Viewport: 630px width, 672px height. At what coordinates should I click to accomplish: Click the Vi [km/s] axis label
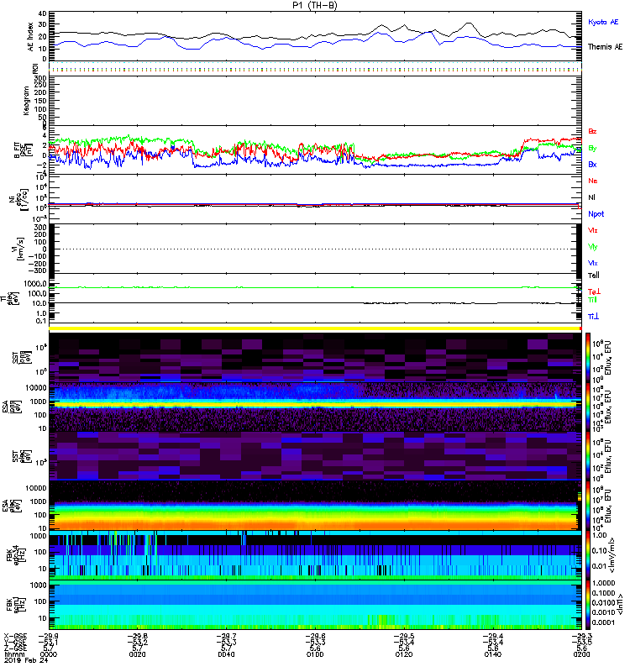(x=19, y=249)
